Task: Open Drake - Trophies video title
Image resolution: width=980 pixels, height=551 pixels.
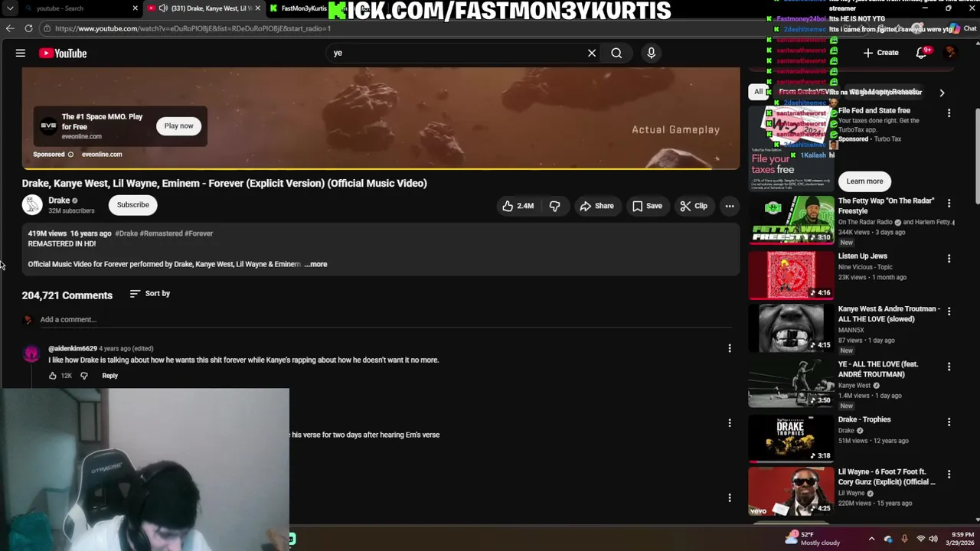Action: (864, 419)
